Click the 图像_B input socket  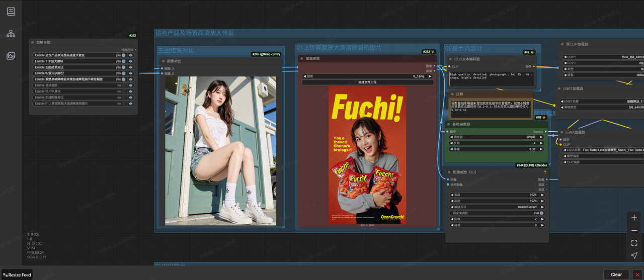click(162, 73)
